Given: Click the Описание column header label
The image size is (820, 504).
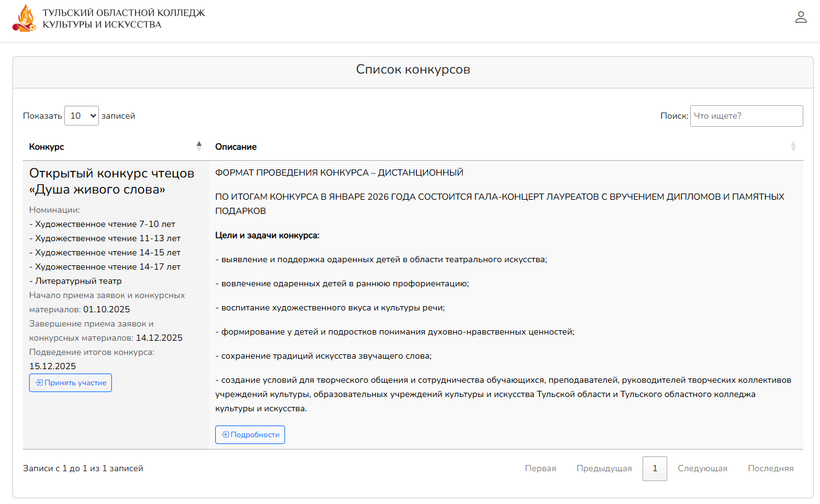Looking at the screenshot, I should [236, 147].
